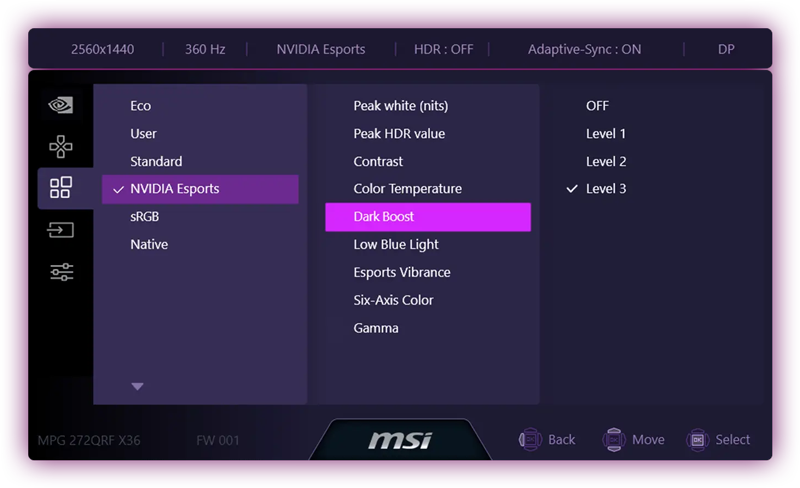Viewport: 800px width, 488px height.
Task: Click the 2560x1440 resolution status
Action: pyautogui.click(x=103, y=50)
